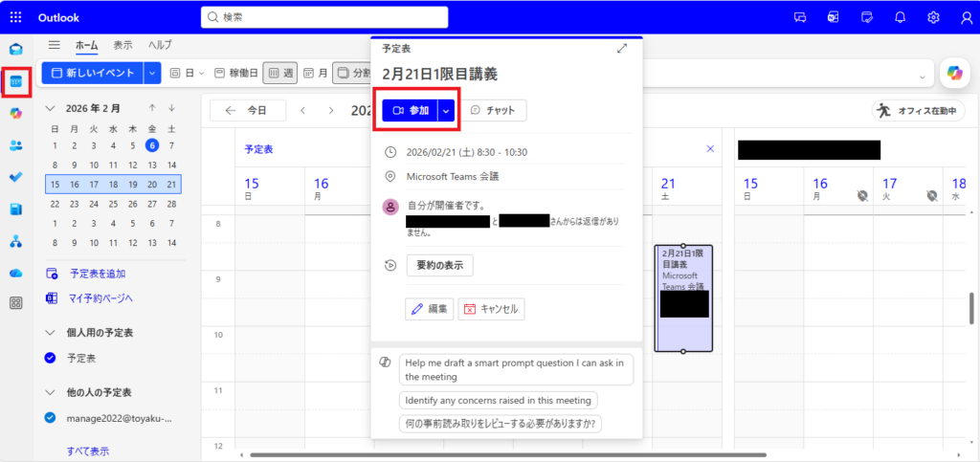Open the People icon in left sidebar
Image resolution: width=980 pixels, height=462 pixels.
[x=15, y=145]
